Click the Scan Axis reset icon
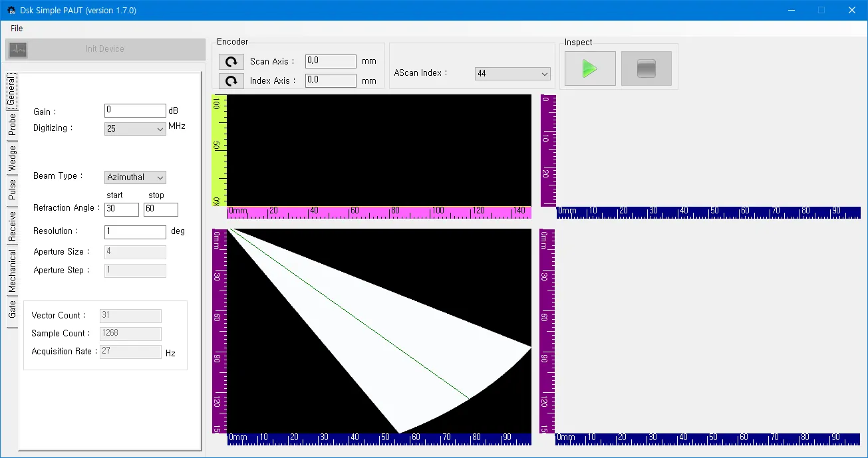868x458 pixels. 231,62
